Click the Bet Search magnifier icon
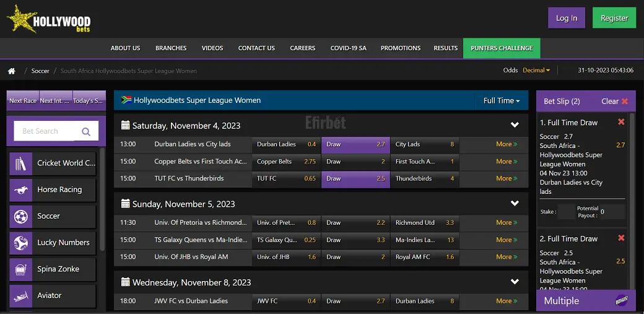 86,131
